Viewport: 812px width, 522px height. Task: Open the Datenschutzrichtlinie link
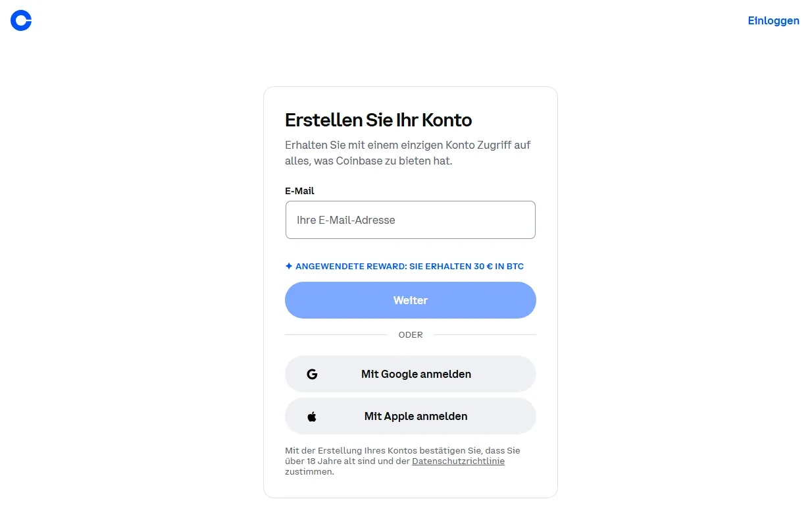pyautogui.click(x=458, y=461)
